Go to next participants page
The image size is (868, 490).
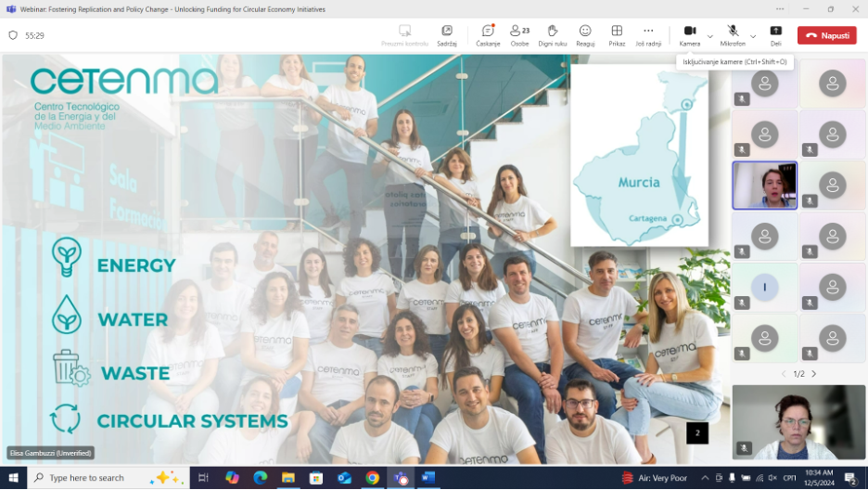click(814, 374)
